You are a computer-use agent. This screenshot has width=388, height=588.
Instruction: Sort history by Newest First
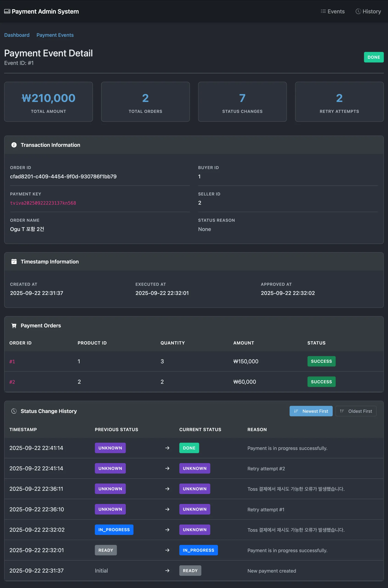(311, 411)
